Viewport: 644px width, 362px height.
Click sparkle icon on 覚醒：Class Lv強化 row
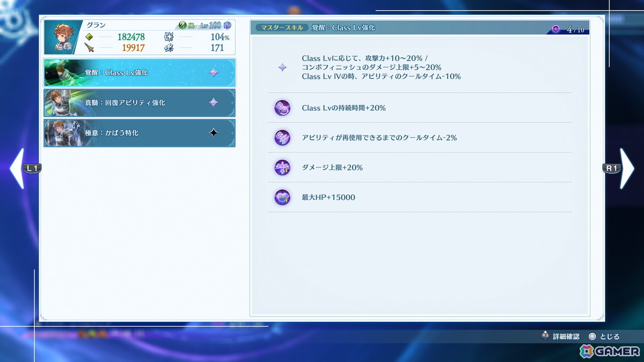pos(214,72)
